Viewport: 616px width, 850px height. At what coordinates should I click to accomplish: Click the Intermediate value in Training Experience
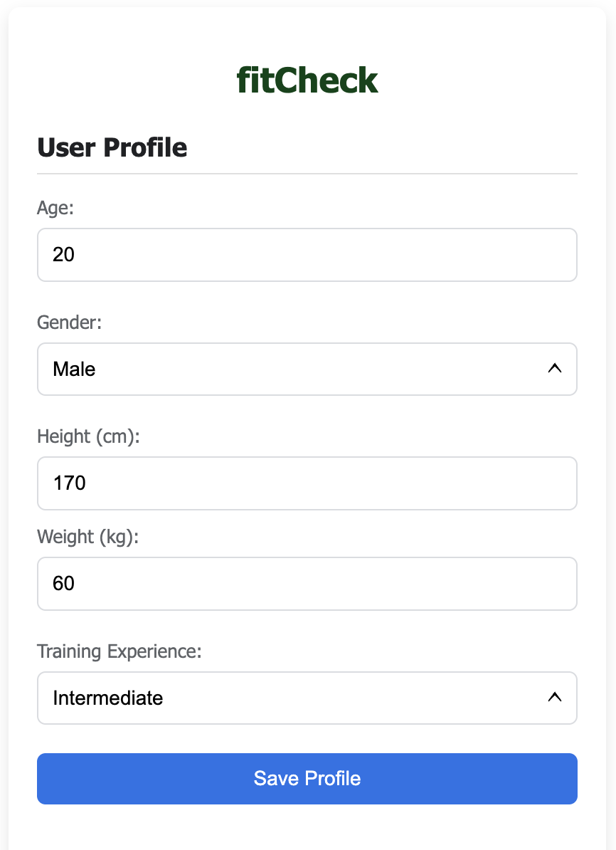click(x=108, y=698)
